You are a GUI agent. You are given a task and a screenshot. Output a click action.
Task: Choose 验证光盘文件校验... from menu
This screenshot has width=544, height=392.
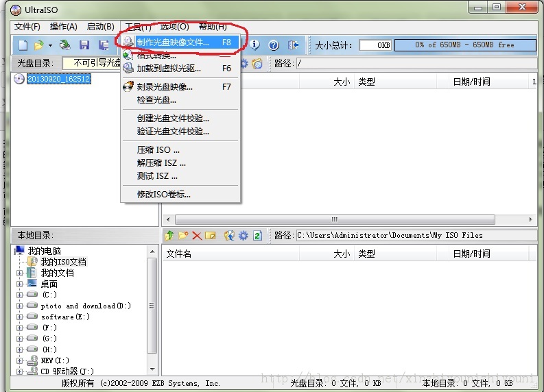coord(180,132)
